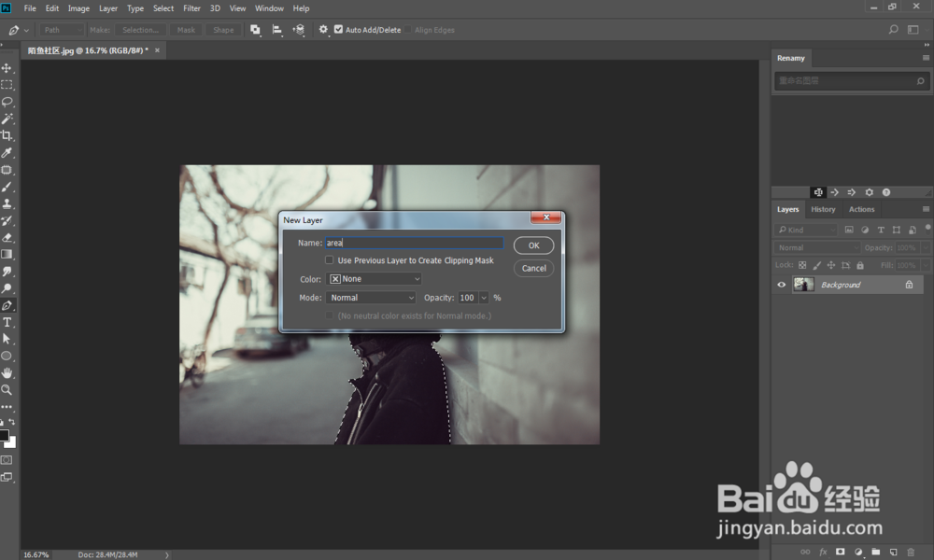The width and height of the screenshot is (934, 560).
Task: Click OK in New Layer dialog
Action: [533, 245]
